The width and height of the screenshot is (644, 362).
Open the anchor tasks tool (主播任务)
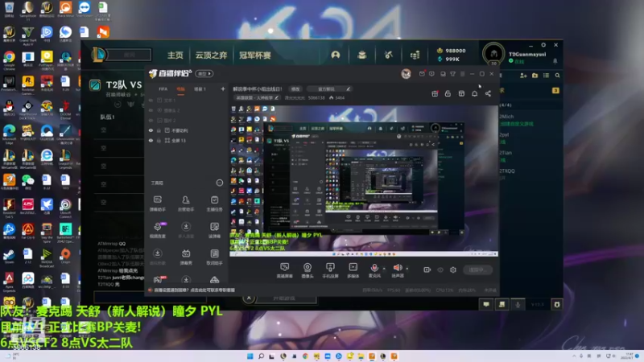tap(214, 204)
